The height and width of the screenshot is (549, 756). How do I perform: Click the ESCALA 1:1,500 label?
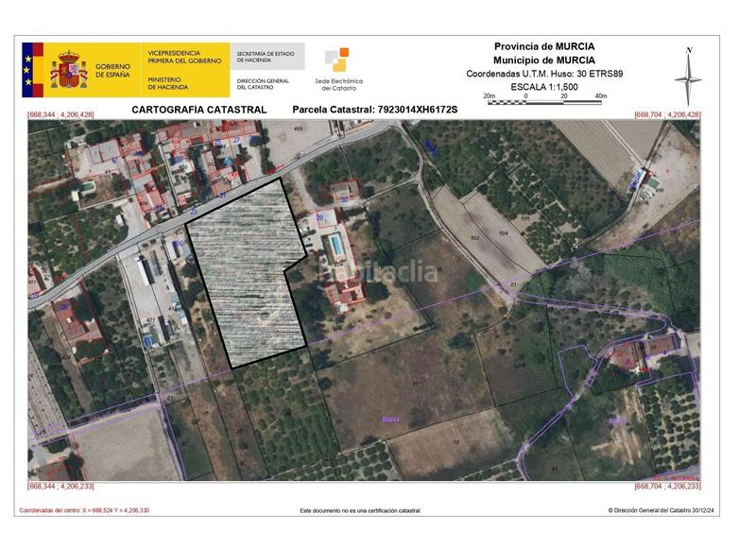[544, 86]
